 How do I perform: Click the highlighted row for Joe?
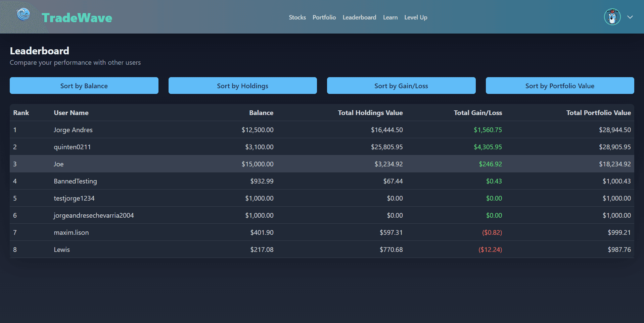(x=58, y=164)
